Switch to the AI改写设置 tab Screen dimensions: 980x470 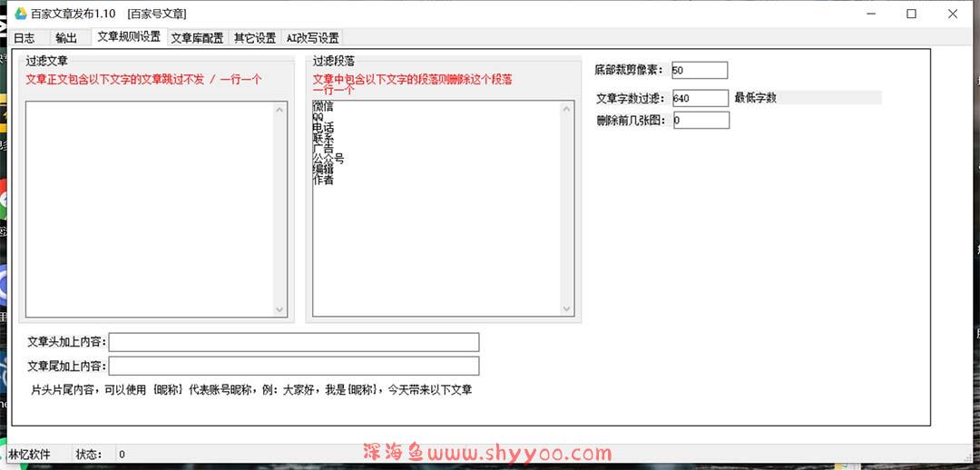312,38
